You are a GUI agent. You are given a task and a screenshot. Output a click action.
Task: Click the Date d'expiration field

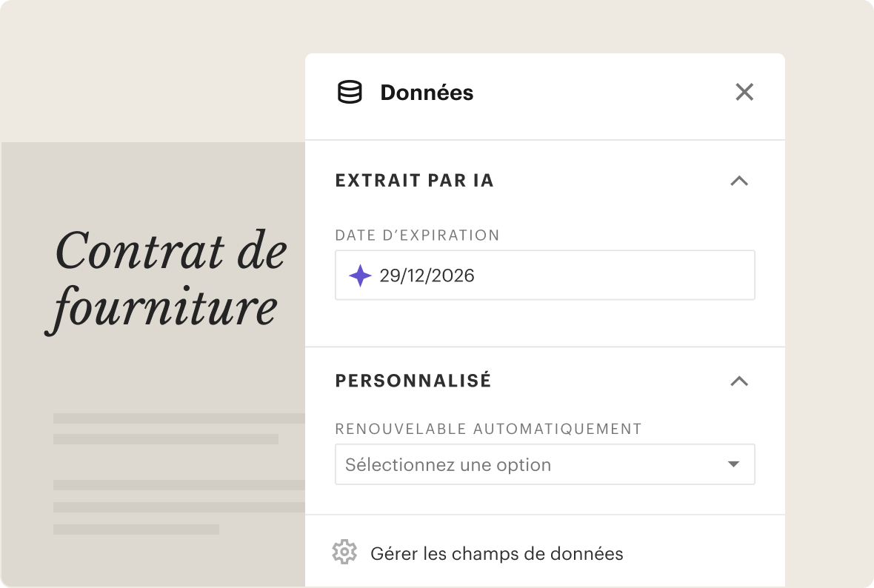[544, 275]
